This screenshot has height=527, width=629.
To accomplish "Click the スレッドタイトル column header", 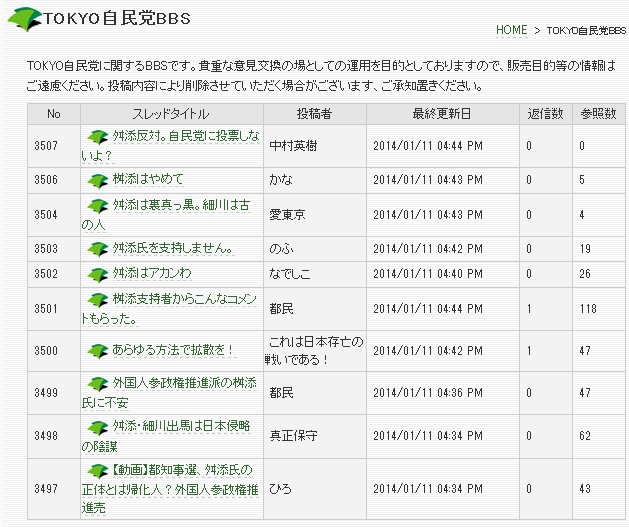I will (171, 112).
